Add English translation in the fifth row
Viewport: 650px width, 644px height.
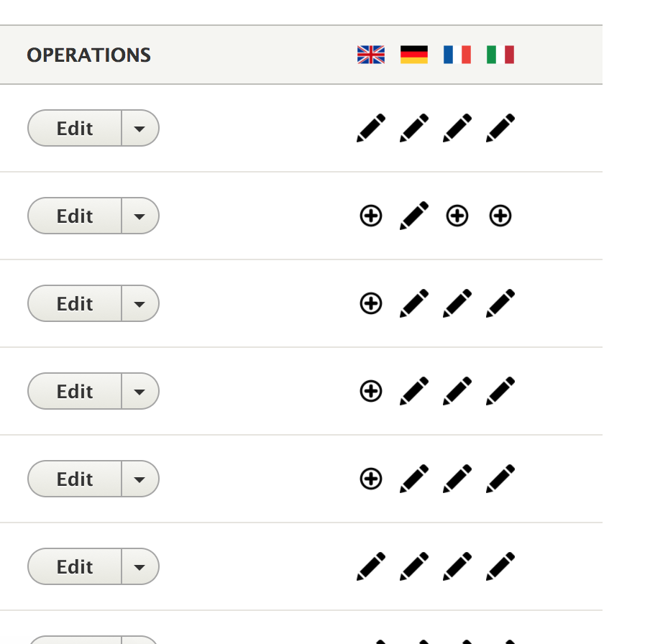371,479
